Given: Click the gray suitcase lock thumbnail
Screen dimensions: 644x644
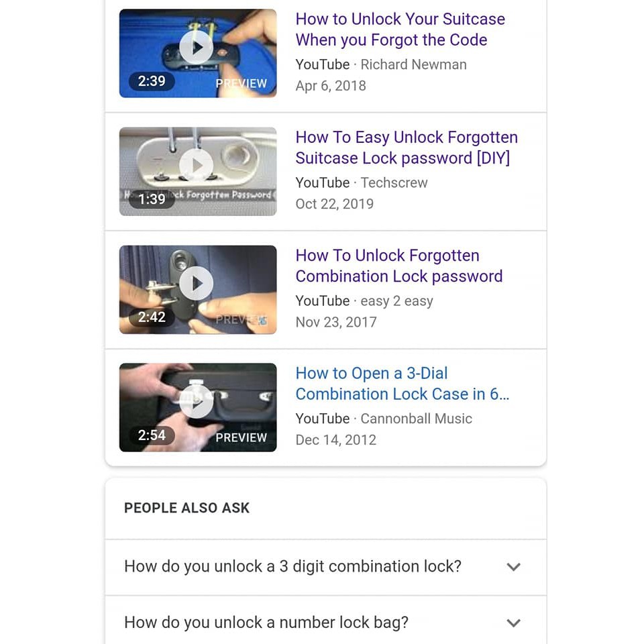Looking at the screenshot, I should pyautogui.click(x=198, y=172).
